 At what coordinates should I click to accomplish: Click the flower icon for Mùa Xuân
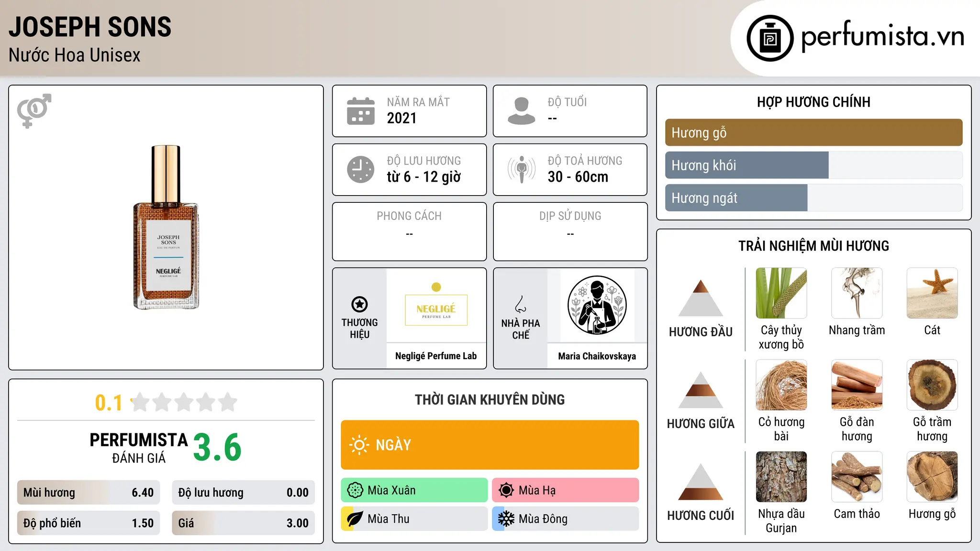(355, 490)
